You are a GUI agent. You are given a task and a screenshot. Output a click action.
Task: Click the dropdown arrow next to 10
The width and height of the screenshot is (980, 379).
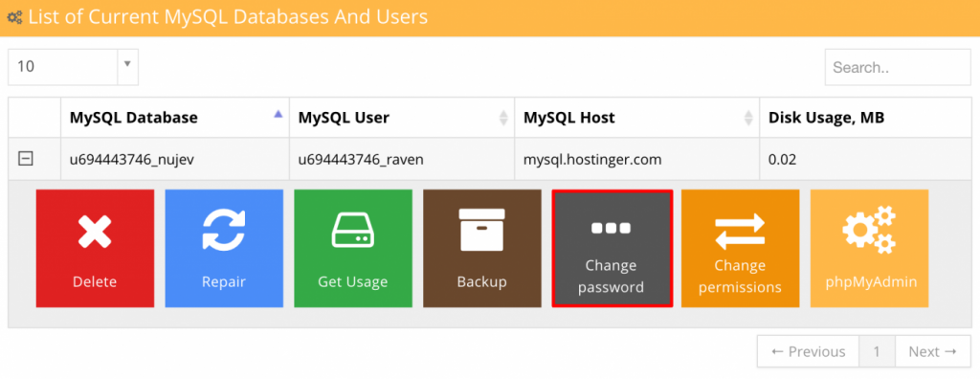pyautogui.click(x=127, y=64)
